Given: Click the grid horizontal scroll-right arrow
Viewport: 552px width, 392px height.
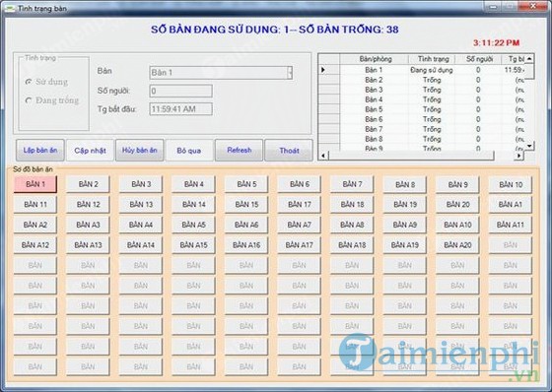Looking at the screenshot, I should (x=518, y=156).
